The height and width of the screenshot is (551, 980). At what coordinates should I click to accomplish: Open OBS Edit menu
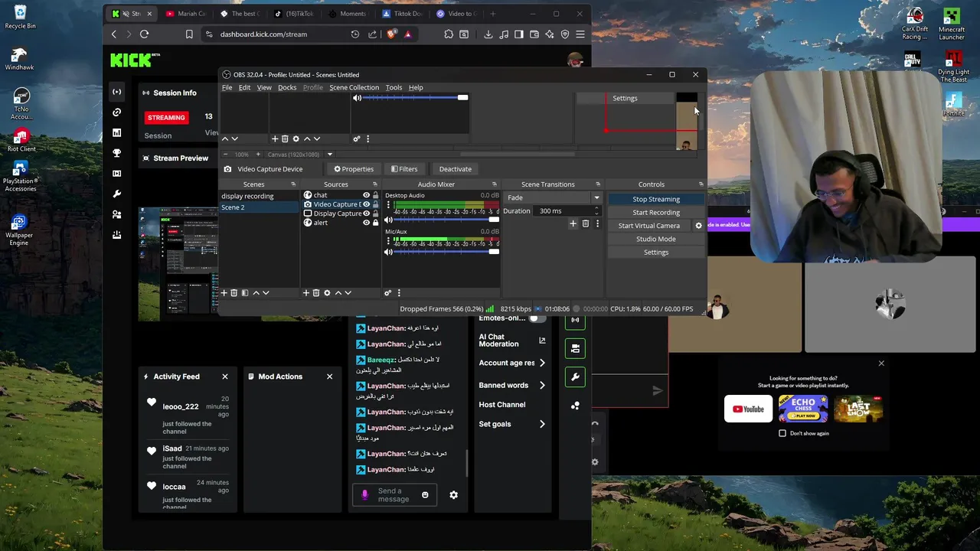tap(244, 87)
